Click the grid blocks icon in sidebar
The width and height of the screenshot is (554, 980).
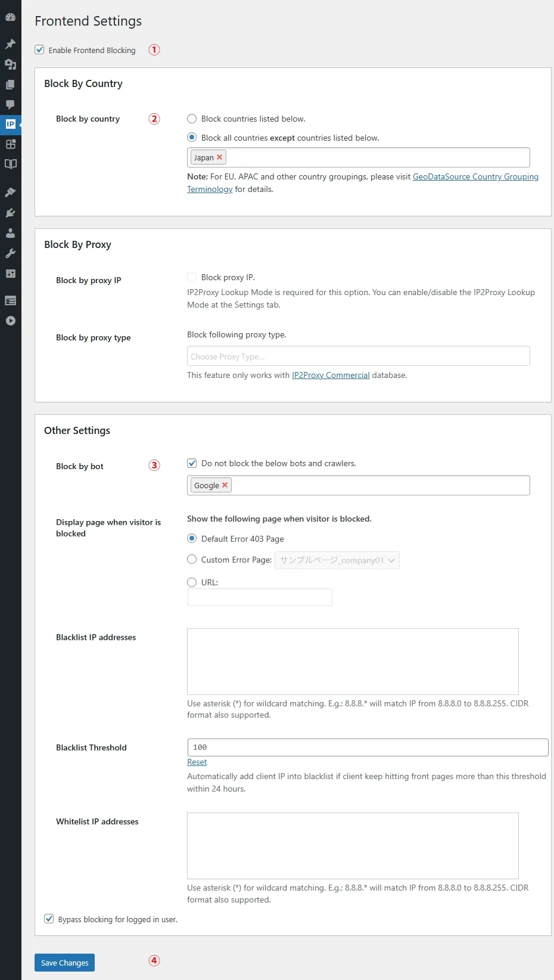tap(10, 144)
